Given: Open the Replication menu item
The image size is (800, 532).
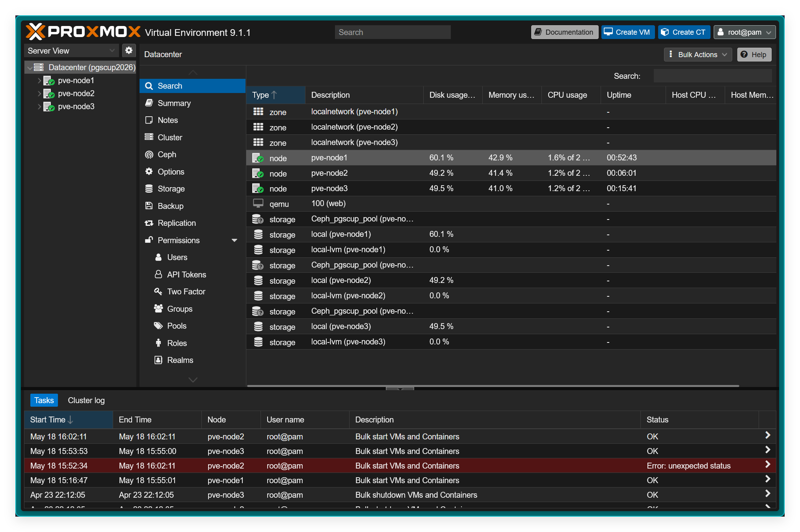Looking at the screenshot, I should (x=192, y=223).
